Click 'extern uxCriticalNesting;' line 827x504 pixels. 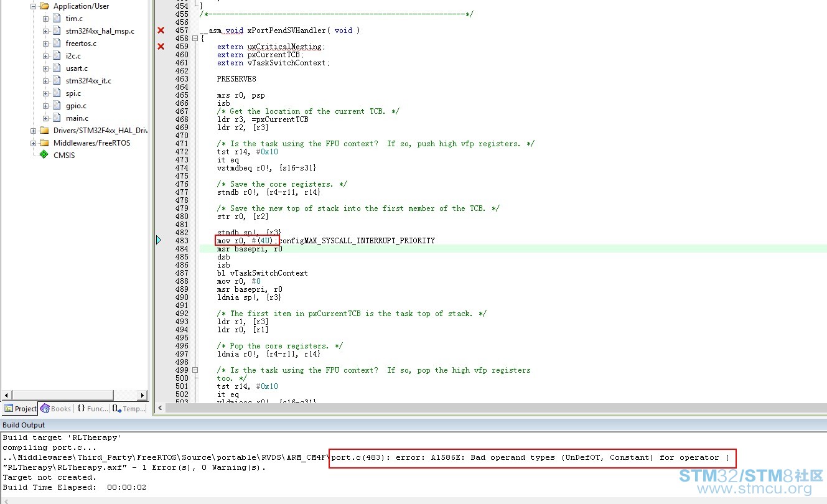[x=271, y=47]
